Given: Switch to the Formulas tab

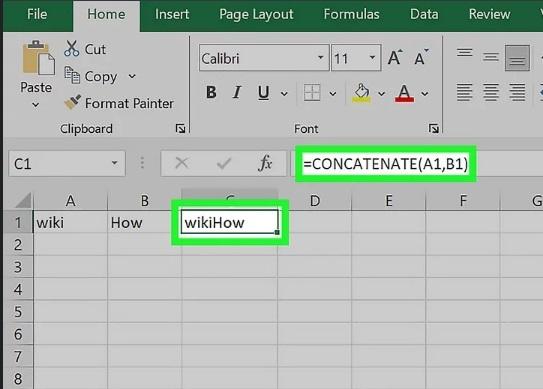Looking at the screenshot, I should (351, 14).
